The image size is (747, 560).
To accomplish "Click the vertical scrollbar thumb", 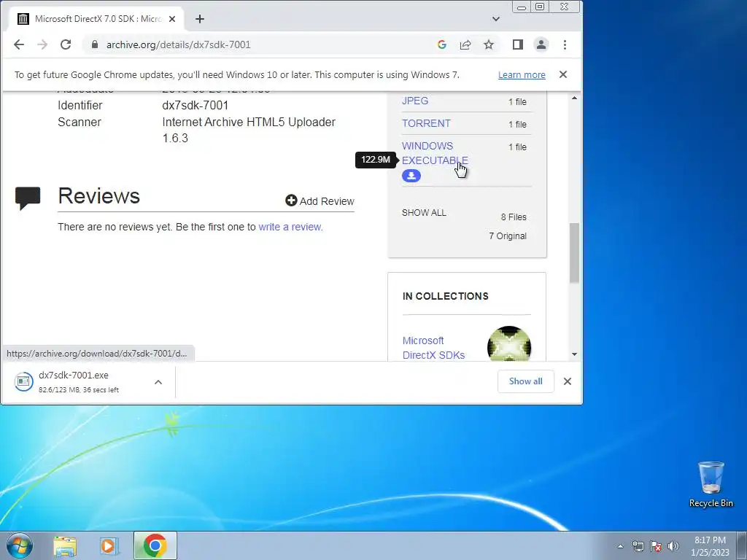I will click(x=575, y=253).
